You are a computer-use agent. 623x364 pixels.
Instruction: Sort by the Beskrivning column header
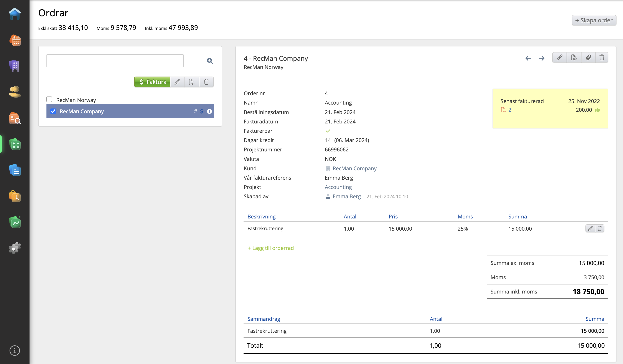[x=261, y=216]
